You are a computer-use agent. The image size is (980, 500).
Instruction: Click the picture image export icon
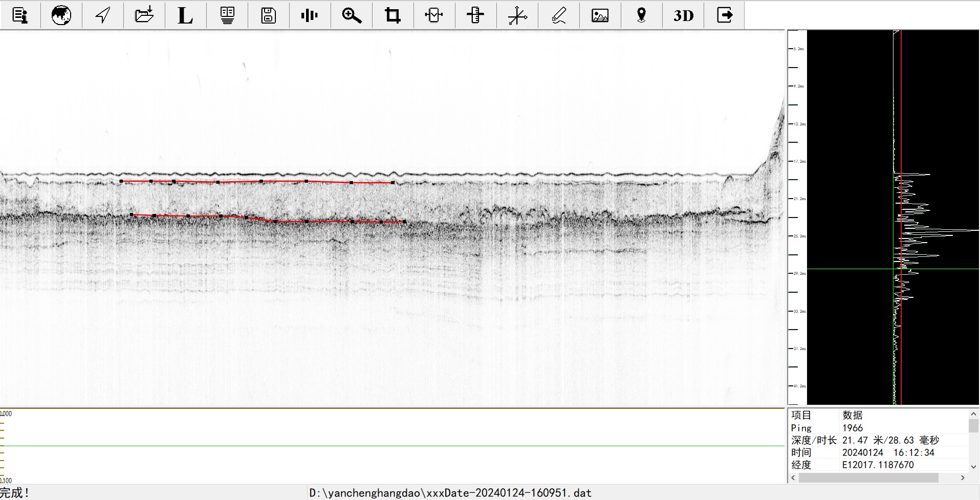click(600, 15)
